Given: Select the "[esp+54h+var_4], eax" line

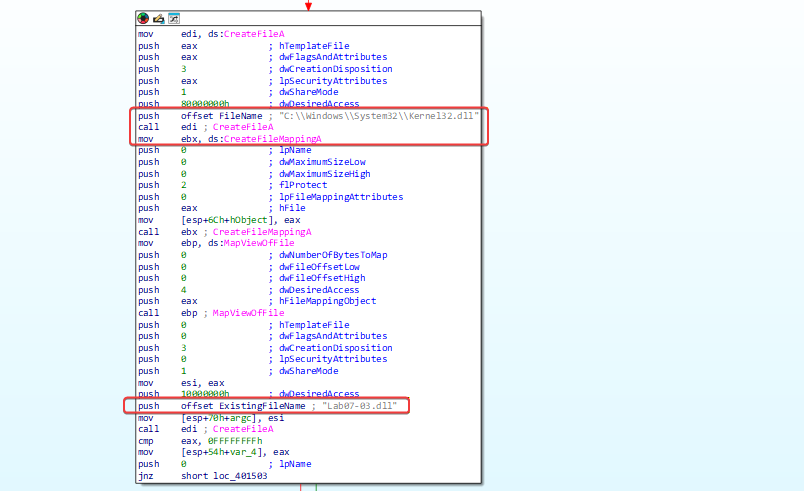Looking at the screenshot, I should pyautogui.click(x=213, y=452).
